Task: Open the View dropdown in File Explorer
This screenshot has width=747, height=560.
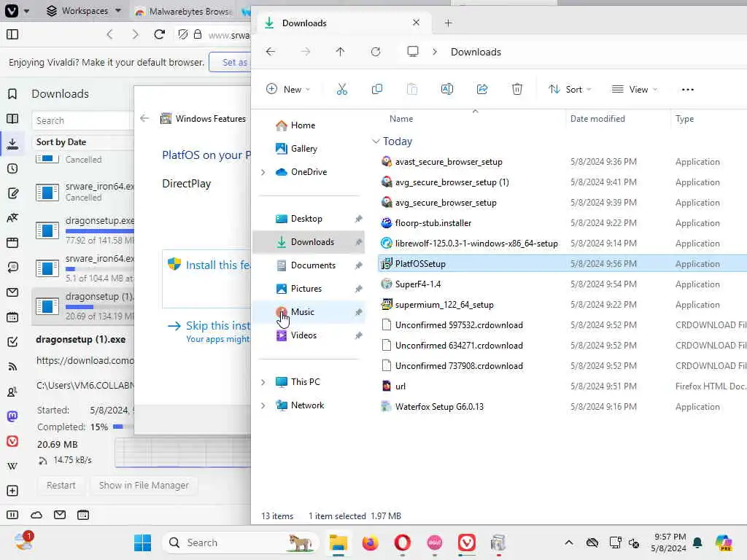Action: (x=634, y=89)
